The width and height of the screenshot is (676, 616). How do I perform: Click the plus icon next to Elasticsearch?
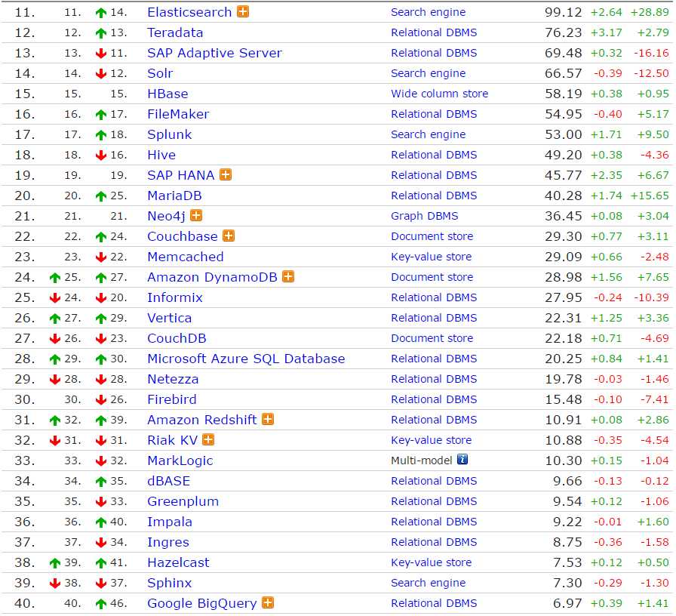pos(243,11)
